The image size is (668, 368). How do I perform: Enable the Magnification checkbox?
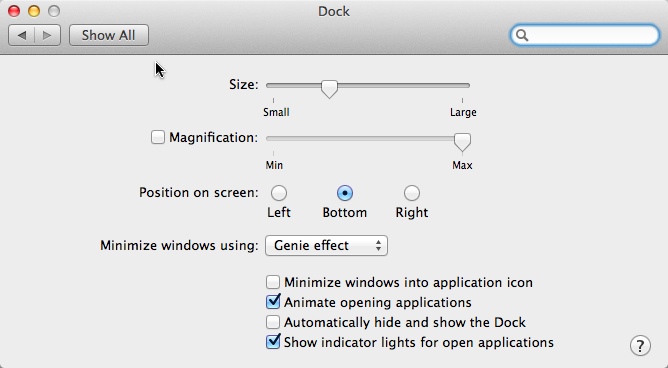pyautogui.click(x=158, y=137)
